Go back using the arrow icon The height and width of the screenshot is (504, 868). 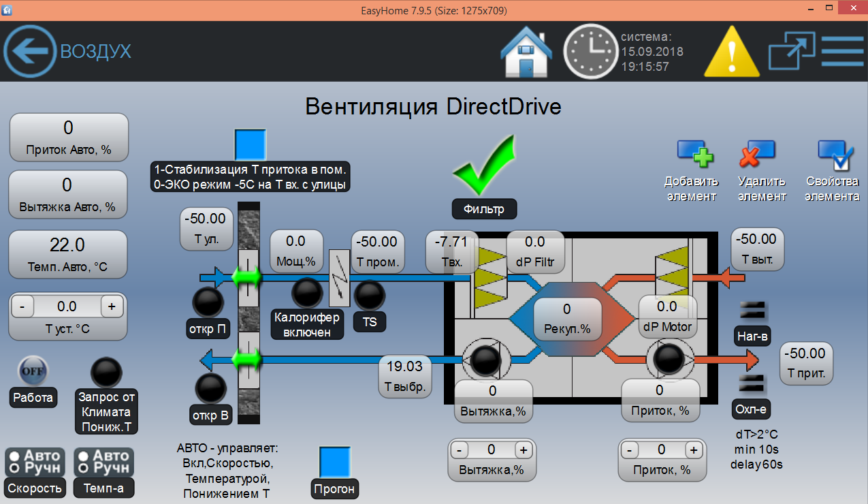tap(30, 51)
